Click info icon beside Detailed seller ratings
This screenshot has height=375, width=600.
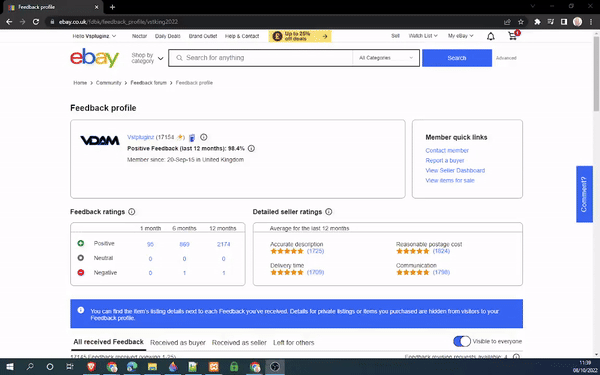(329, 212)
